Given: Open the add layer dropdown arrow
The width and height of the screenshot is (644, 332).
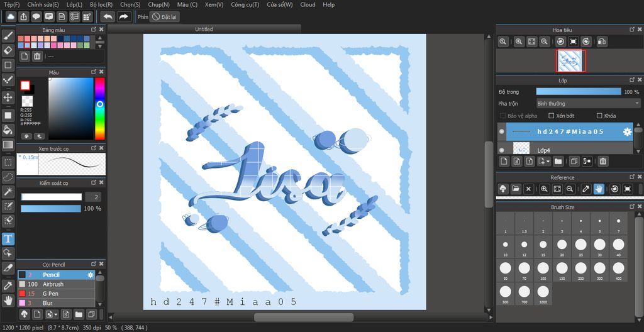Looking at the screenshot, I should (x=548, y=162).
